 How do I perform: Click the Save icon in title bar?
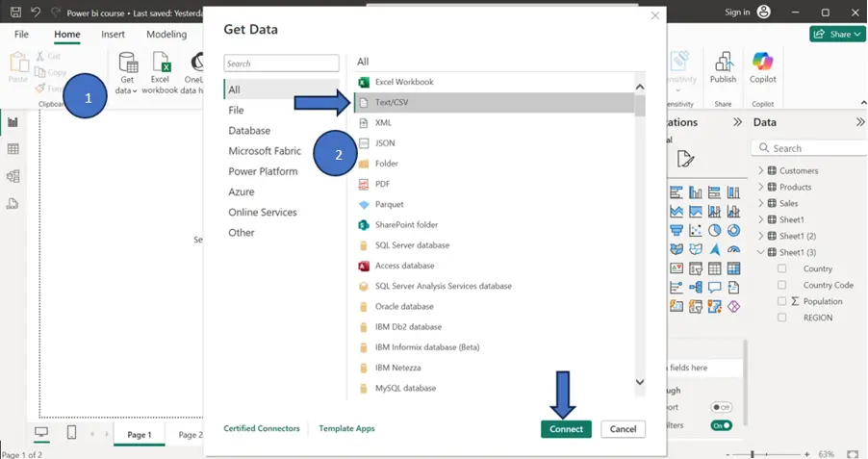point(15,13)
